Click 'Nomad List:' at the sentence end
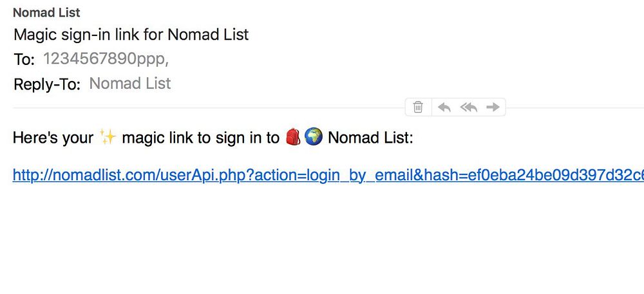The height and width of the screenshot is (294, 644). click(x=370, y=138)
